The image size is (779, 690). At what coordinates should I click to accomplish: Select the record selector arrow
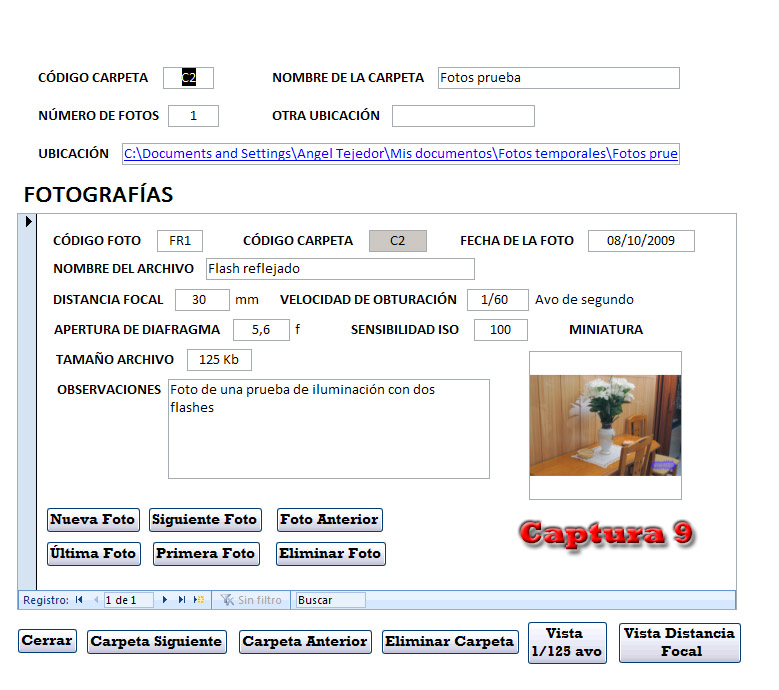click(28, 221)
